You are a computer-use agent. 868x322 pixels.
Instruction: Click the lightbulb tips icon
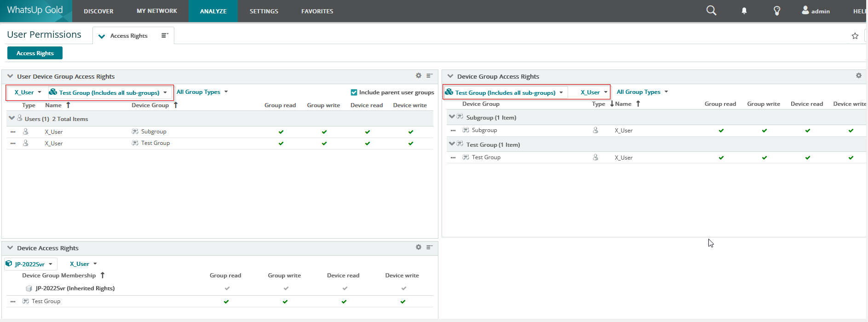point(777,11)
